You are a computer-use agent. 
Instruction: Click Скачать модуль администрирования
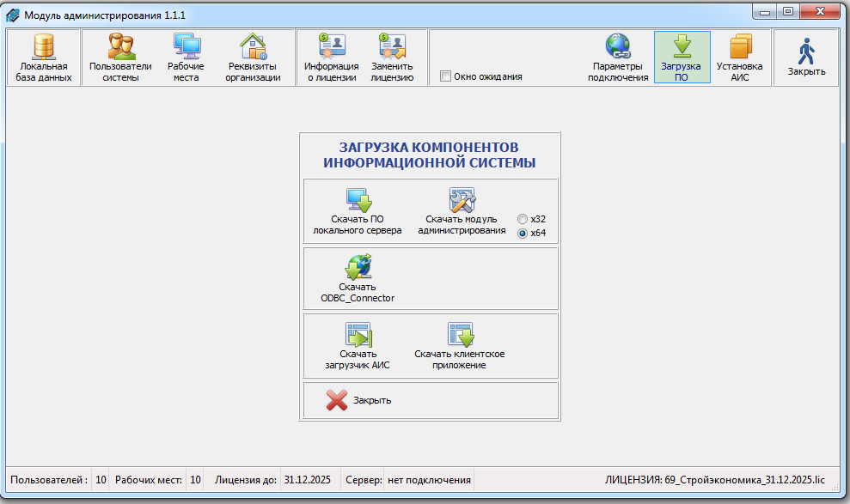(462, 211)
